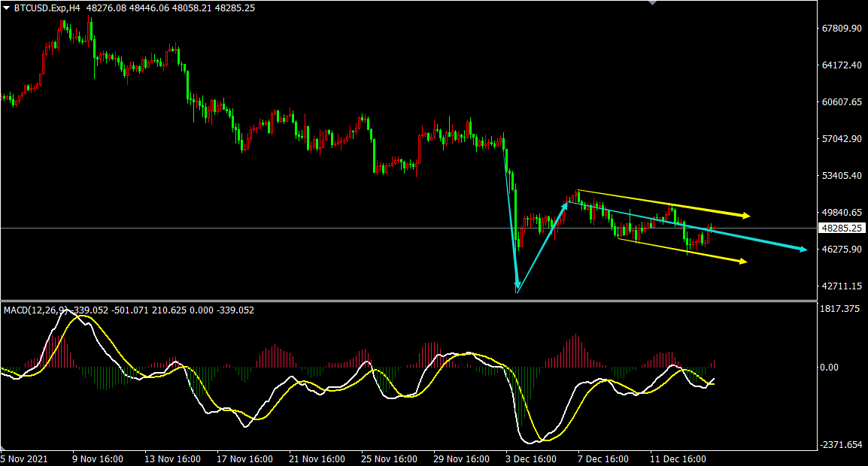
Task: Click the -2371.654 MACD scale minimum
Action: [841, 445]
